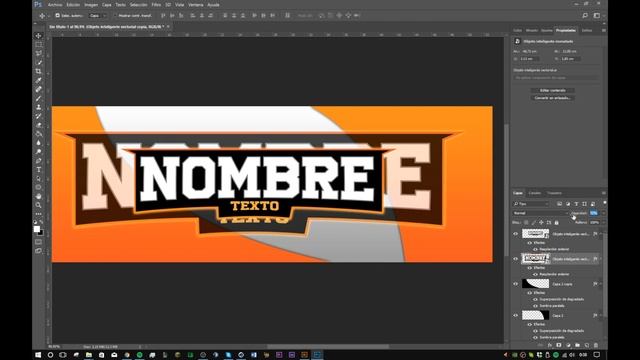This screenshot has width=640, height=360.
Task: Open the Ventana menu
Action: tap(196, 5)
